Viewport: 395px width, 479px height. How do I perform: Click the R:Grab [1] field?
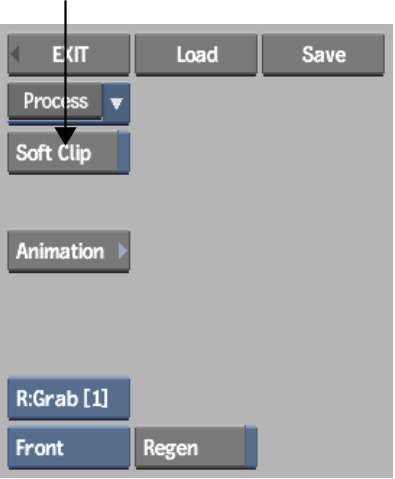click(x=69, y=398)
